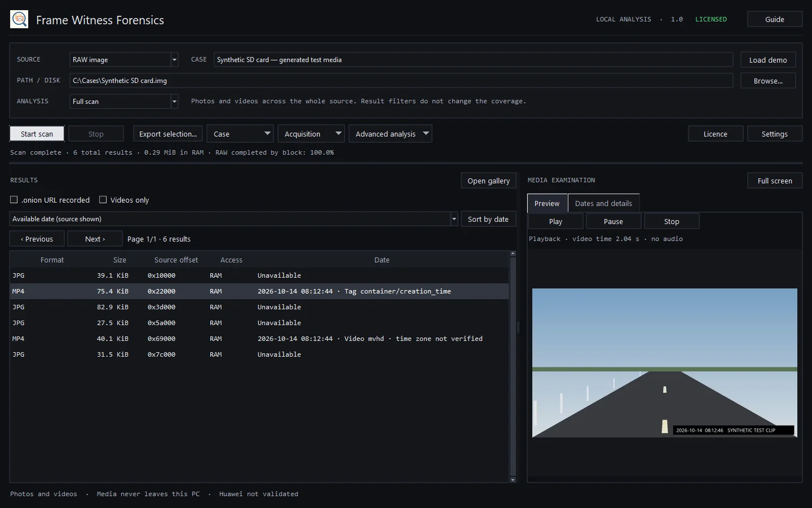
Task: Click the Start scan button
Action: point(37,134)
